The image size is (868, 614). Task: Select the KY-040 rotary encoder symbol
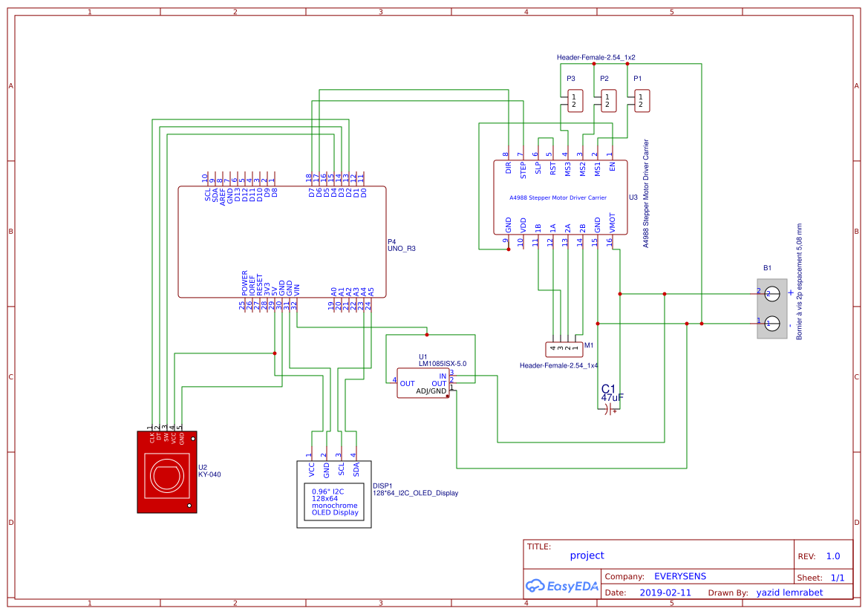[x=166, y=471]
